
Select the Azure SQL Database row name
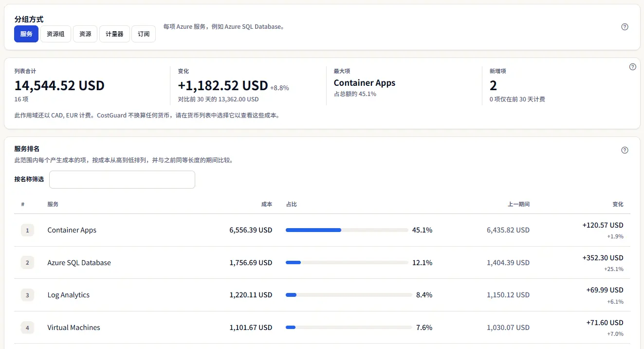[x=79, y=263]
